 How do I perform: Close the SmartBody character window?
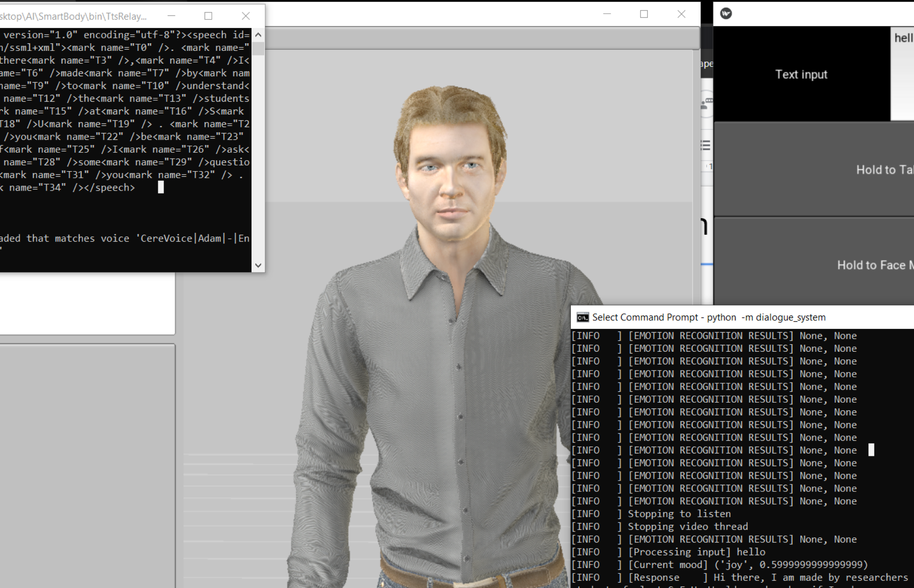point(681,14)
